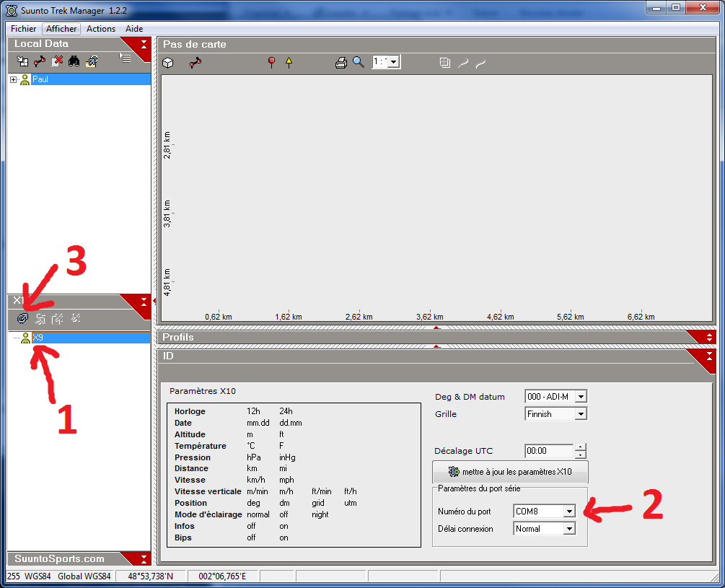This screenshot has height=588, width=725.
Task: Click the yellow triangle waypoint icon
Action: [x=289, y=63]
